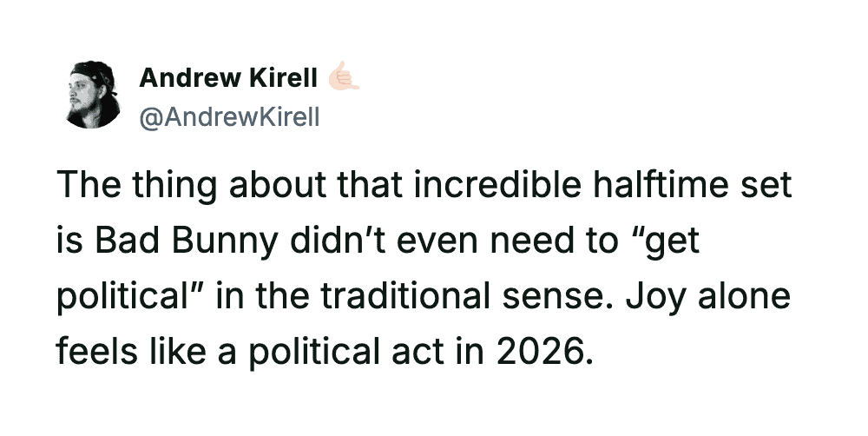Click Andrew Kirell's profile avatar photo
This screenshot has height=436, width=868.
(93, 96)
